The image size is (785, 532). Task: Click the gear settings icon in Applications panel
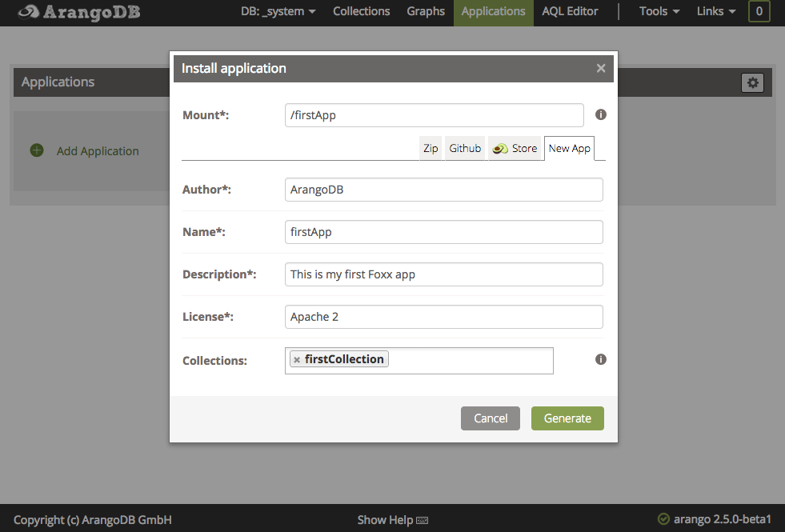click(x=752, y=82)
